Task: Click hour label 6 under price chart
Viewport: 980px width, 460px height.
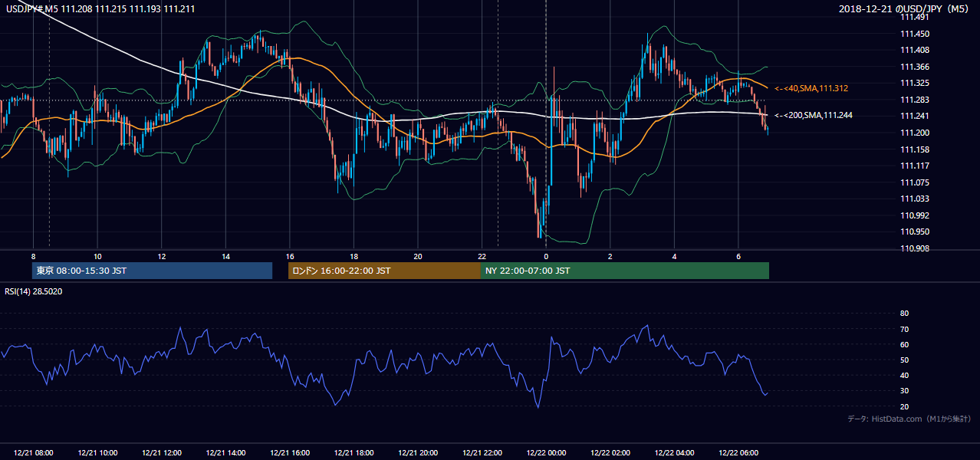Action: coord(738,256)
